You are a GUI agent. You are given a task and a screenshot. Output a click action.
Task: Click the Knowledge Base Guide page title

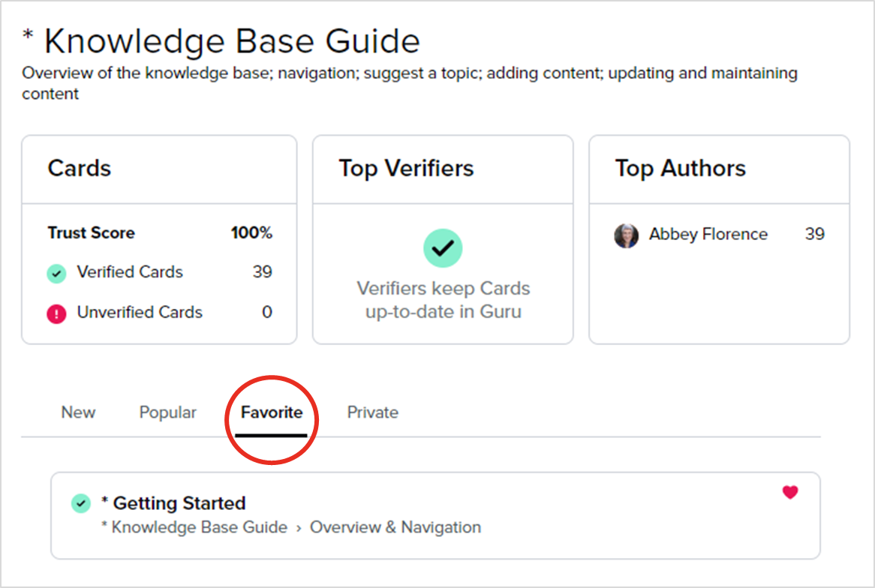tap(232, 41)
